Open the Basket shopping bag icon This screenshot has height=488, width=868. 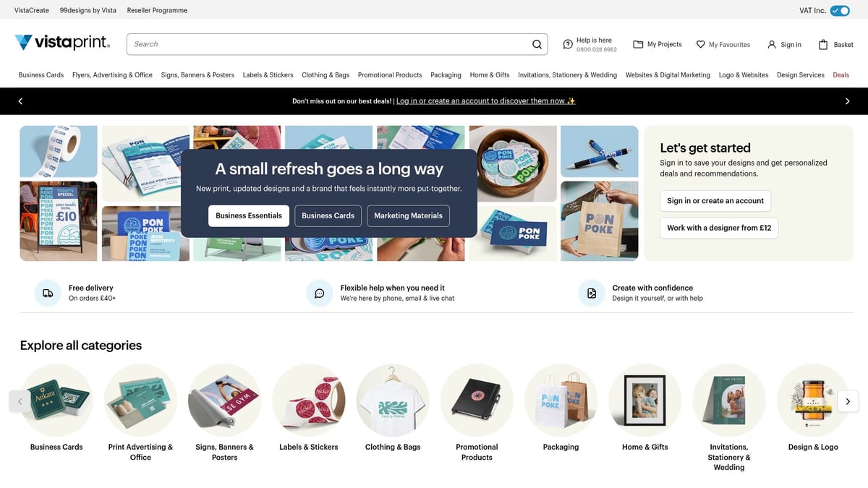tap(823, 44)
